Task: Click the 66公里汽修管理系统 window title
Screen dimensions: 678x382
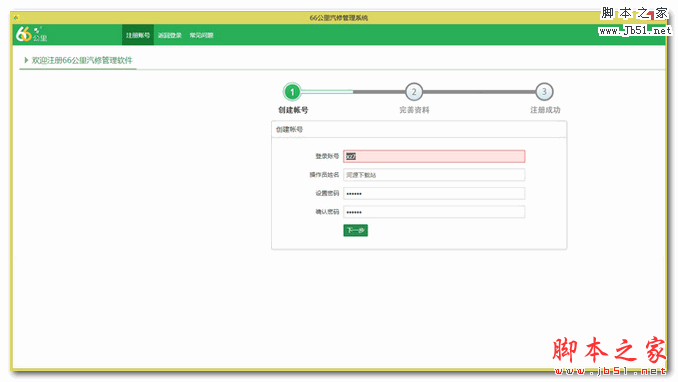Action: click(339, 18)
